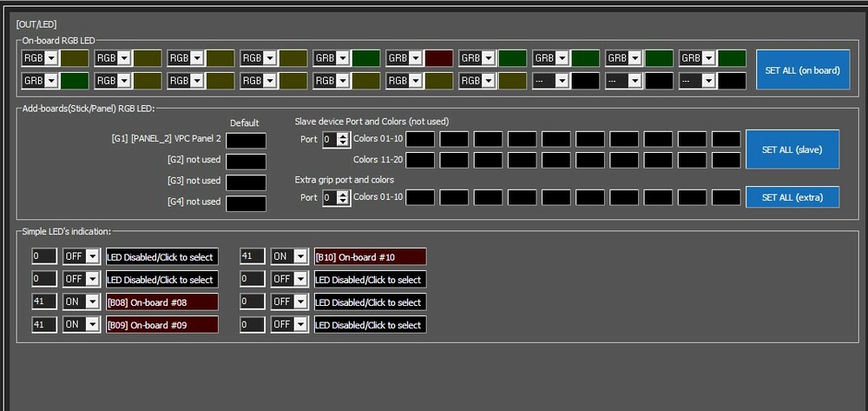The width and height of the screenshot is (868, 411).
Task: Open G4 not used default color swatch
Action: 246,203
